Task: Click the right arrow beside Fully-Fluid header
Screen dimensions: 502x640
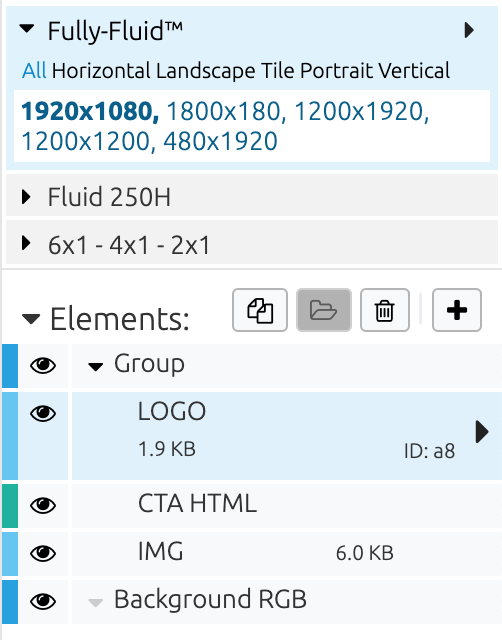Action: pos(469,30)
